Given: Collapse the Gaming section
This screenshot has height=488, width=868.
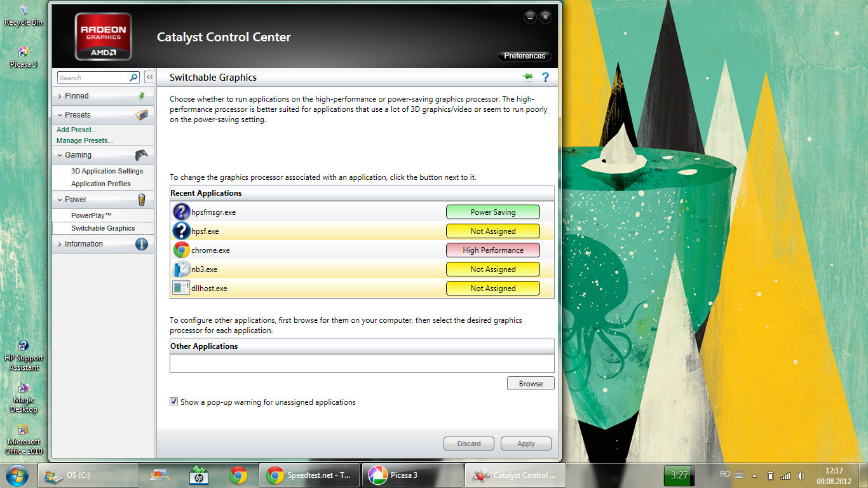Looking at the screenshot, I should (103, 155).
